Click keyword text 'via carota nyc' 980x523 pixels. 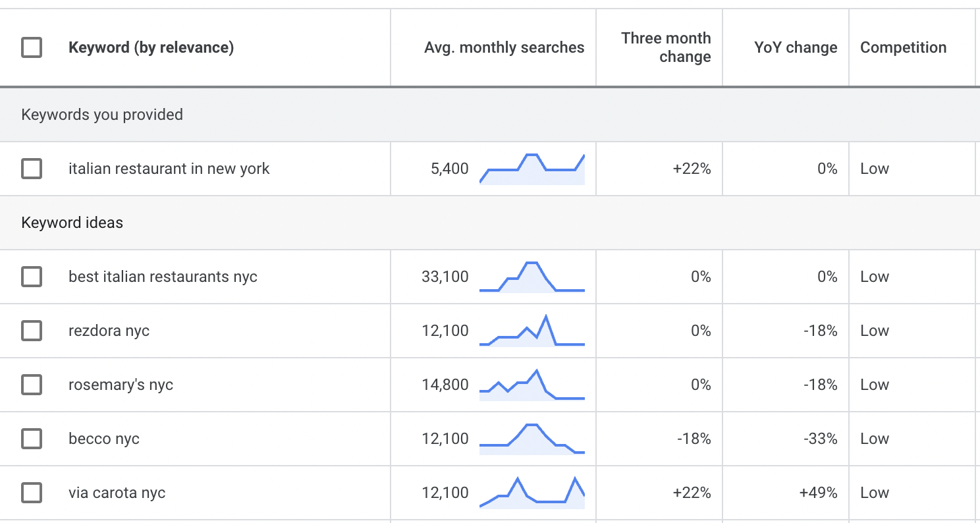117,493
